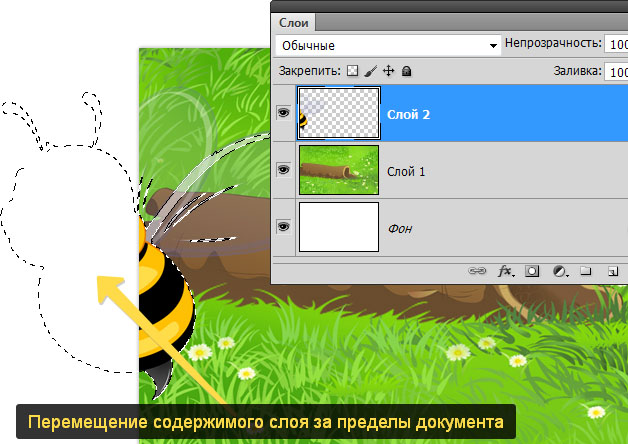The image size is (628, 444).
Task: Click the Непрозрачность opacity value field
Action: [616, 44]
